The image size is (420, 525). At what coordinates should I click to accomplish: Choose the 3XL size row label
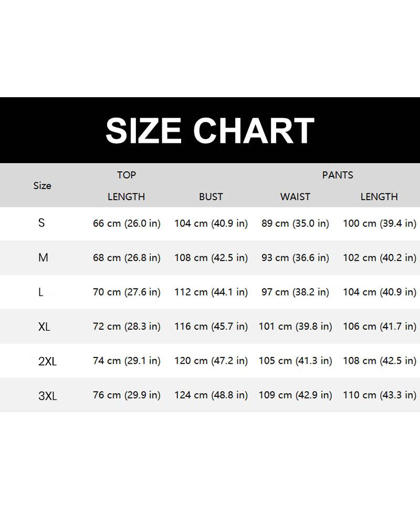click(x=47, y=396)
